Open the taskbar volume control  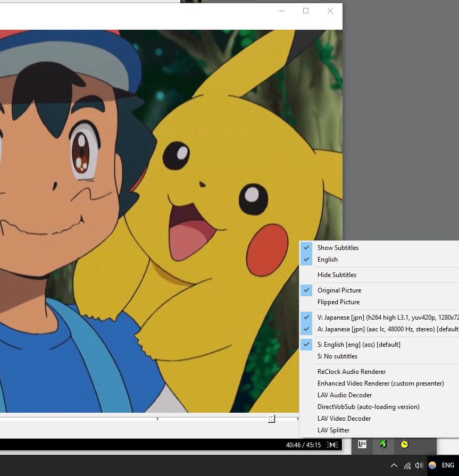[x=419, y=465]
